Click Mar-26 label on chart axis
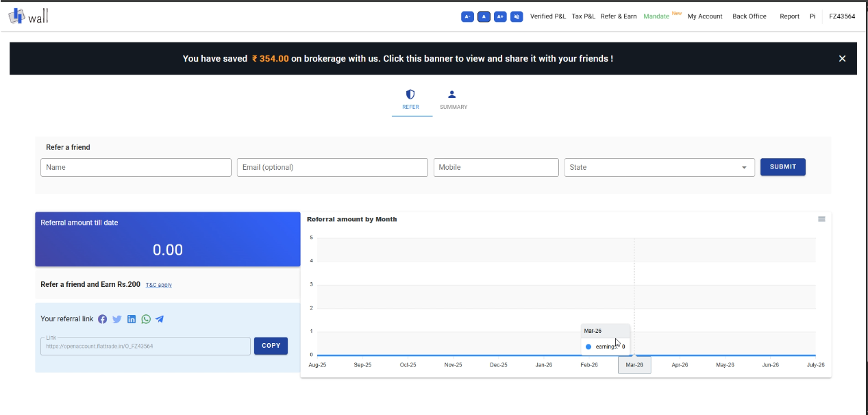Image resolution: width=868 pixels, height=415 pixels. (634, 365)
